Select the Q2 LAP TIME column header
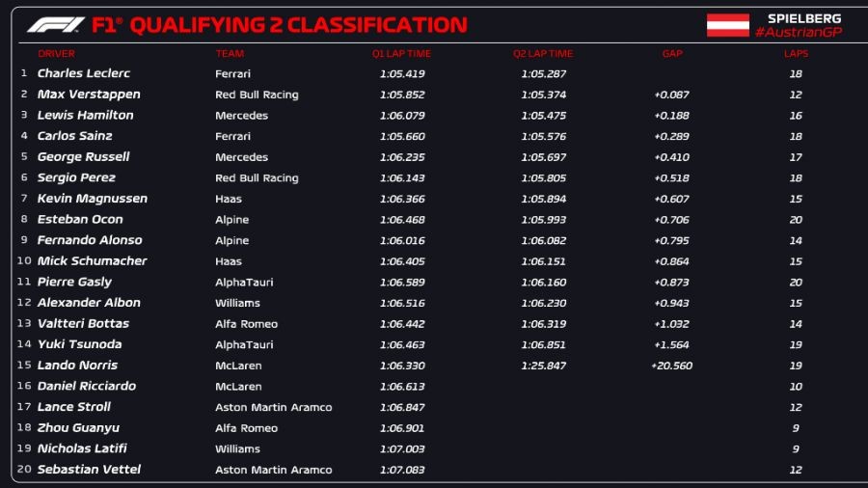 (542, 54)
